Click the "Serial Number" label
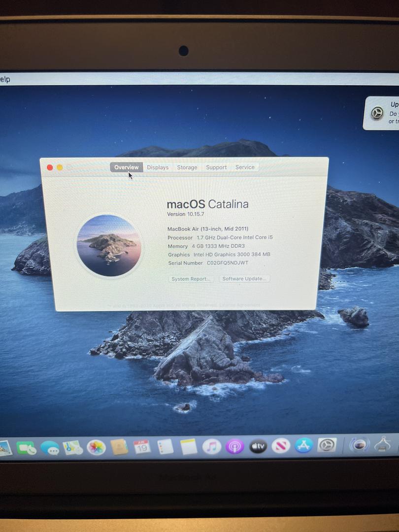Screen dimensions: 399x532 [186, 263]
